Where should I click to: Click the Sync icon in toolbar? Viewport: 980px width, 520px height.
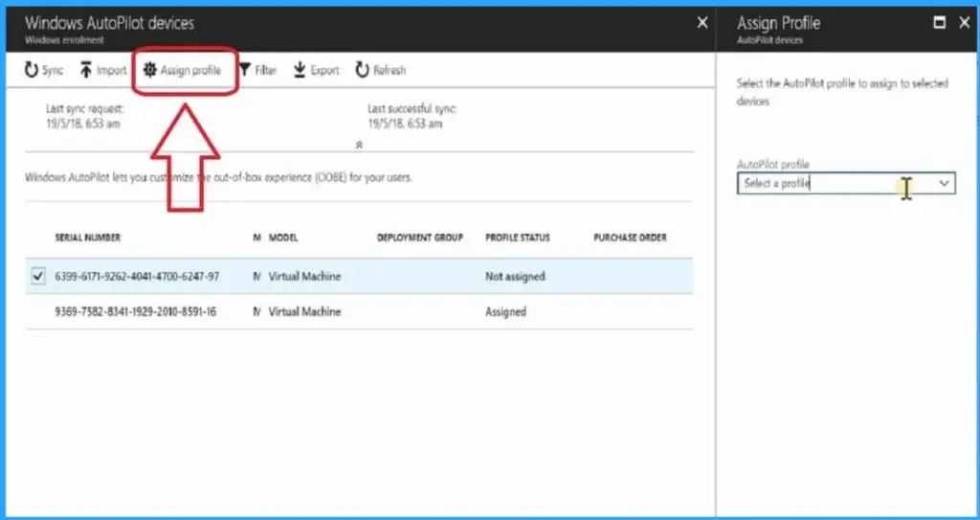pos(32,70)
